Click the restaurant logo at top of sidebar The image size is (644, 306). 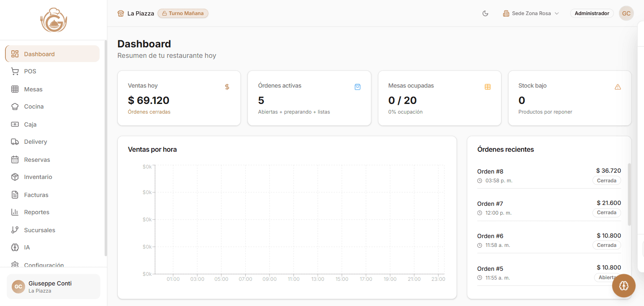coord(54,20)
